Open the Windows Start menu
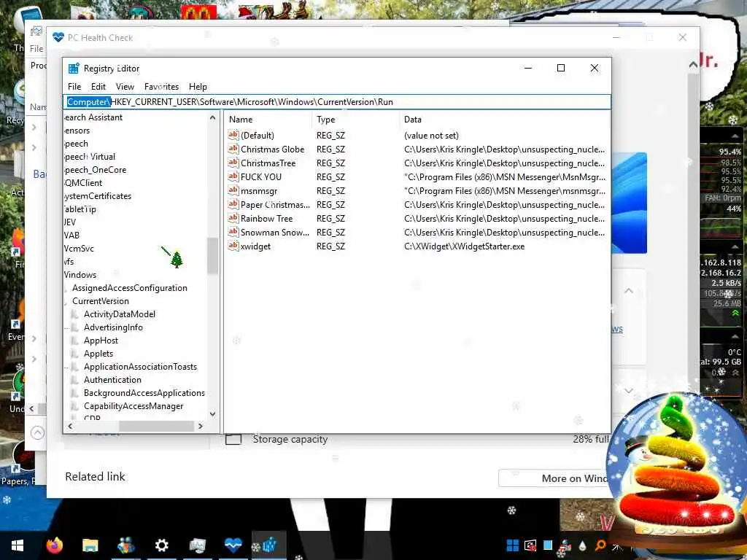 tap(18, 545)
